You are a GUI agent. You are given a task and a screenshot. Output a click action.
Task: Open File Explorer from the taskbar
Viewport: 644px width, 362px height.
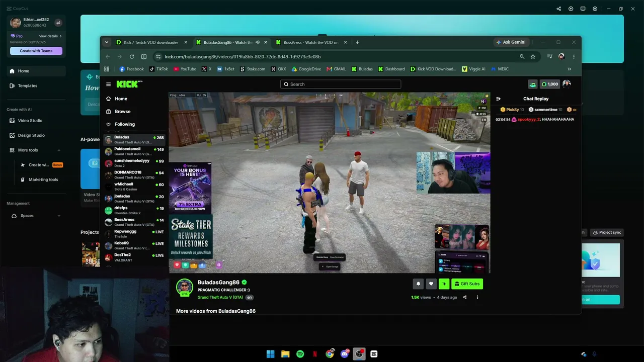[x=285, y=354]
